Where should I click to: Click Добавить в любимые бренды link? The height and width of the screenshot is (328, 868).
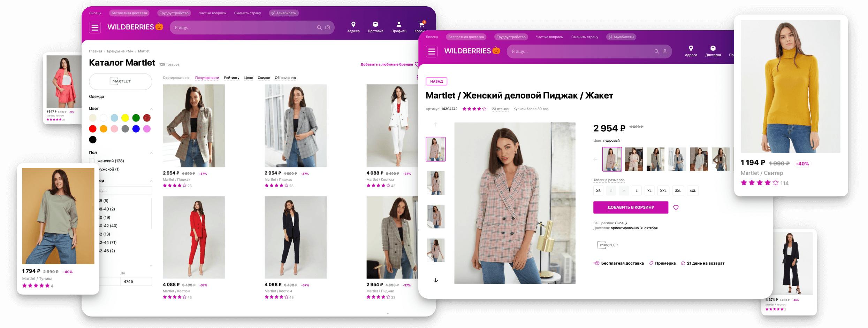click(x=387, y=64)
